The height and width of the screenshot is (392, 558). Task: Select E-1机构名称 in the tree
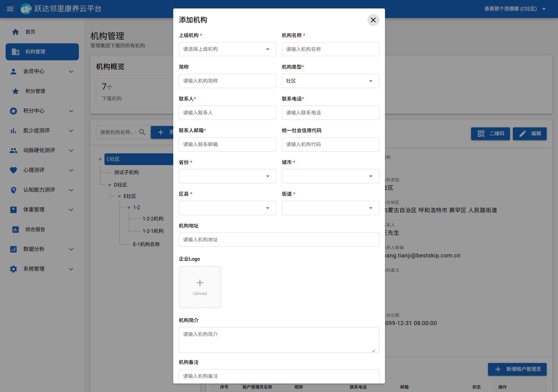pos(146,244)
